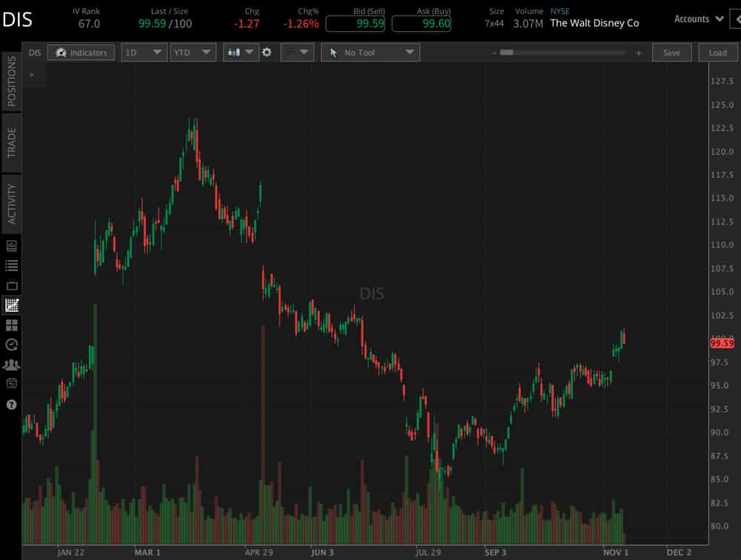The image size is (741, 560).
Task: Click the Size 7x44 value
Action: click(494, 23)
